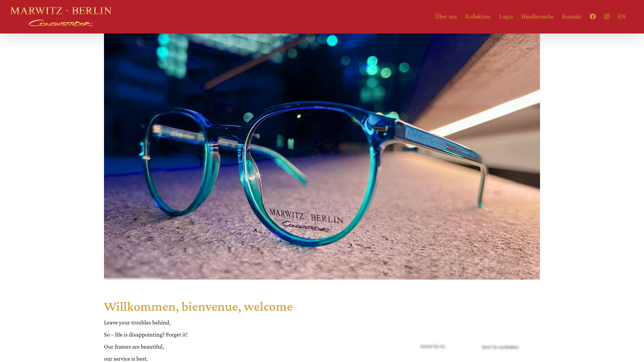Screen dimensions: 644x362
Task: Click the Willkommen, bienvenue, welcome heading
Action: (198, 306)
